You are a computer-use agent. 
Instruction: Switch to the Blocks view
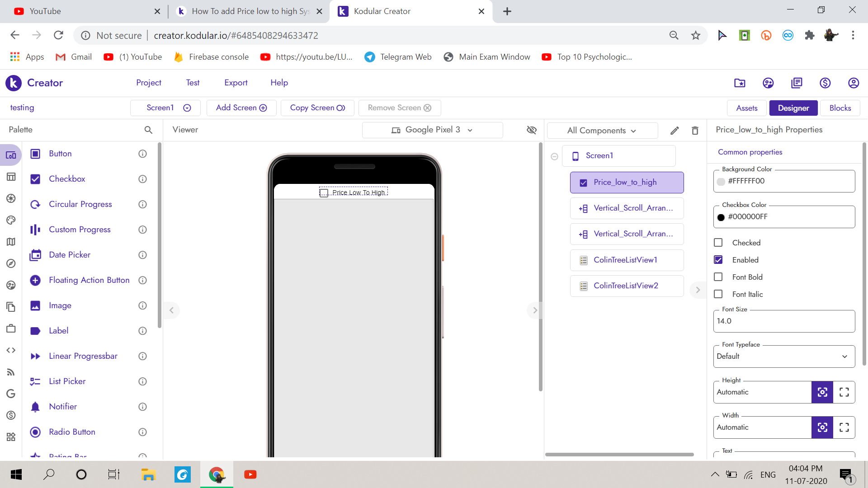click(840, 108)
